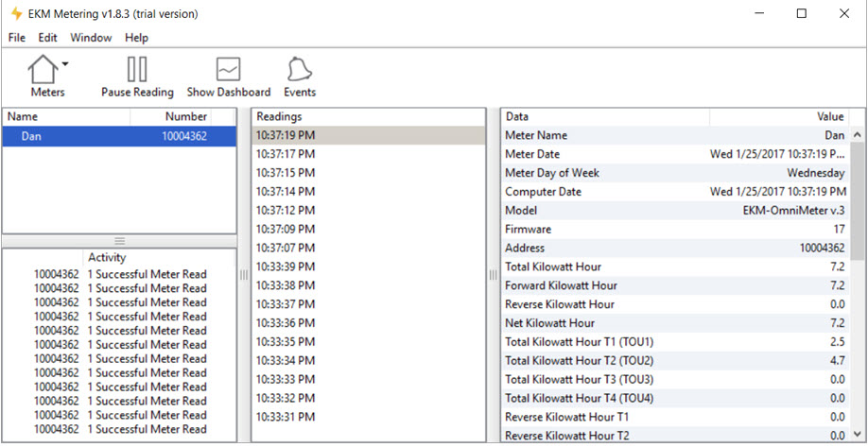Viewport: 868px width, 447px height.
Task: Open the Edit menu
Action: click(x=47, y=38)
